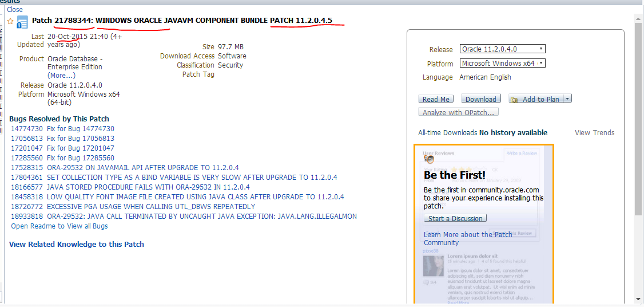The height and width of the screenshot is (307, 644).
Task: Open bug number 17056813 link
Action: 27,138
